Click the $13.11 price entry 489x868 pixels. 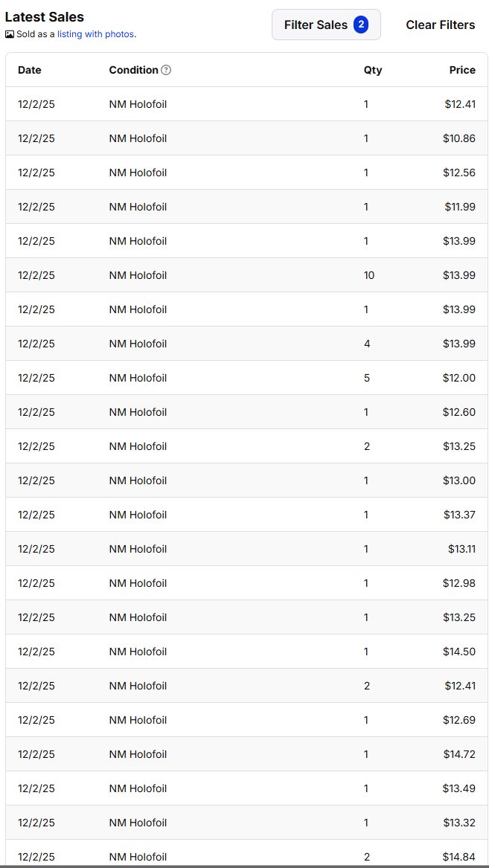coord(462,549)
